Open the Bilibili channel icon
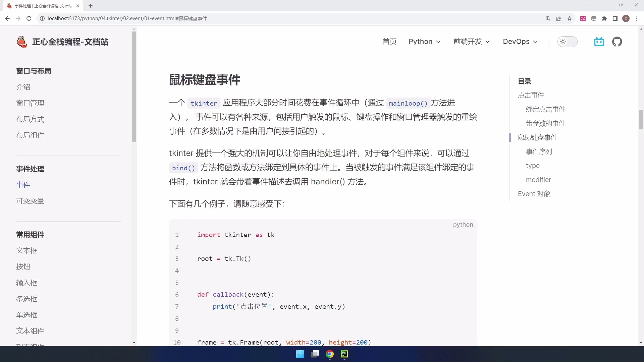 (x=599, y=42)
